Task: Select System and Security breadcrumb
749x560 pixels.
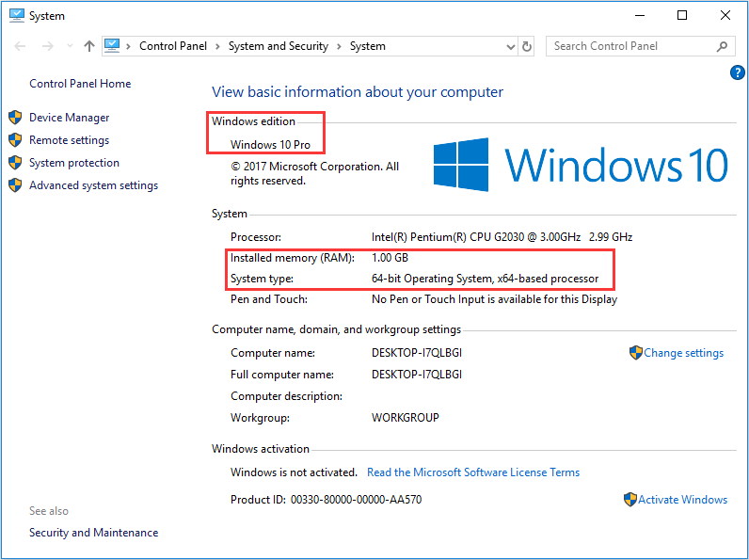Action: [278, 46]
